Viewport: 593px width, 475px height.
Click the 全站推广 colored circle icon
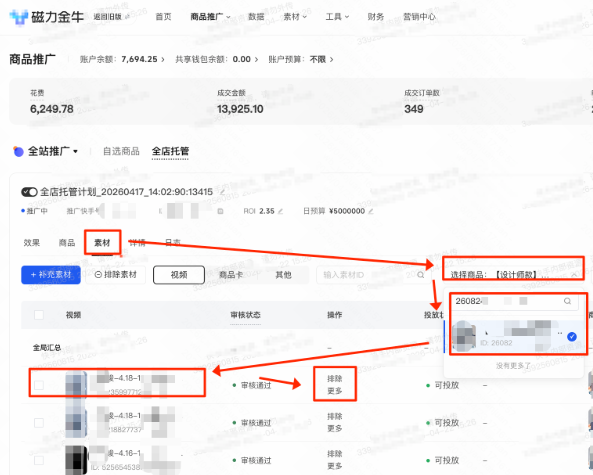(x=18, y=151)
